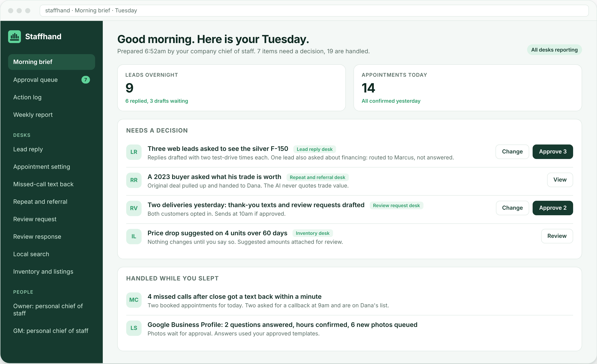The height and width of the screenshot is (364, 597).
Task: Select the Local search desk
Action: click(51, 254)
